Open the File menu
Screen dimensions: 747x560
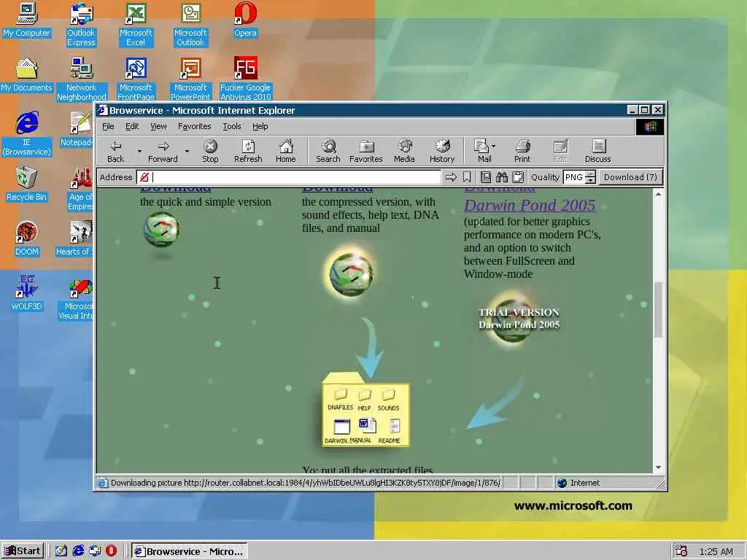(108, 126)
